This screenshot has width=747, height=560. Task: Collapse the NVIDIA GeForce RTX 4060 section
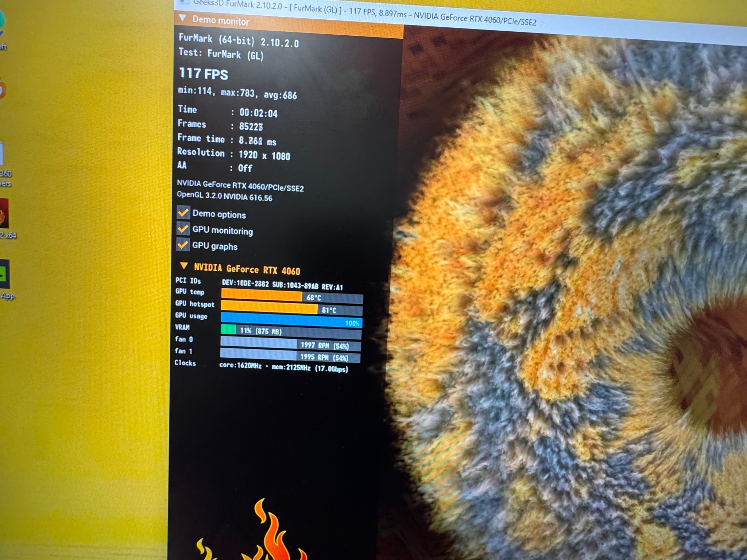tap(184, 266)
